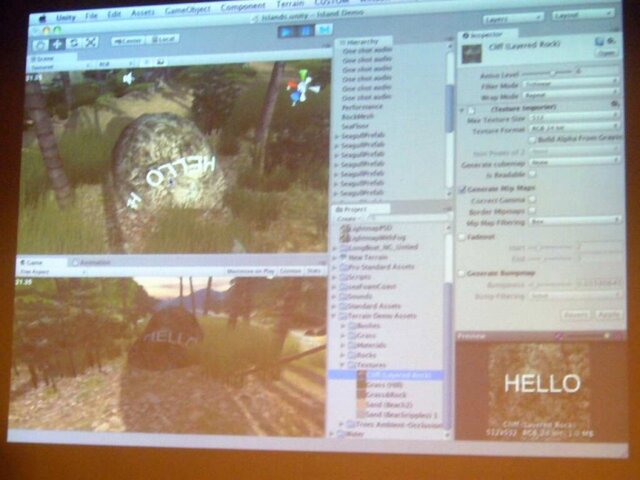Screen dimensions: 640x480
Task: Click the Play button
Action: tap(287, 31)
